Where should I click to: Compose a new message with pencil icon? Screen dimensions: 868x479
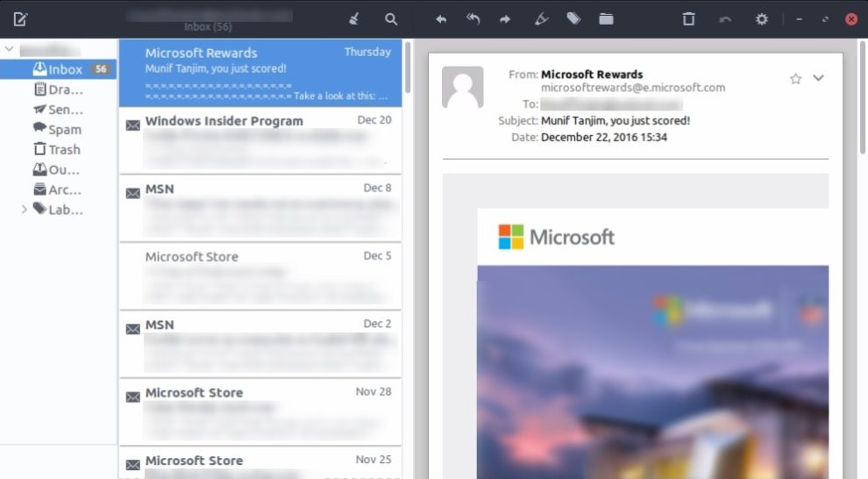(20, 19)
